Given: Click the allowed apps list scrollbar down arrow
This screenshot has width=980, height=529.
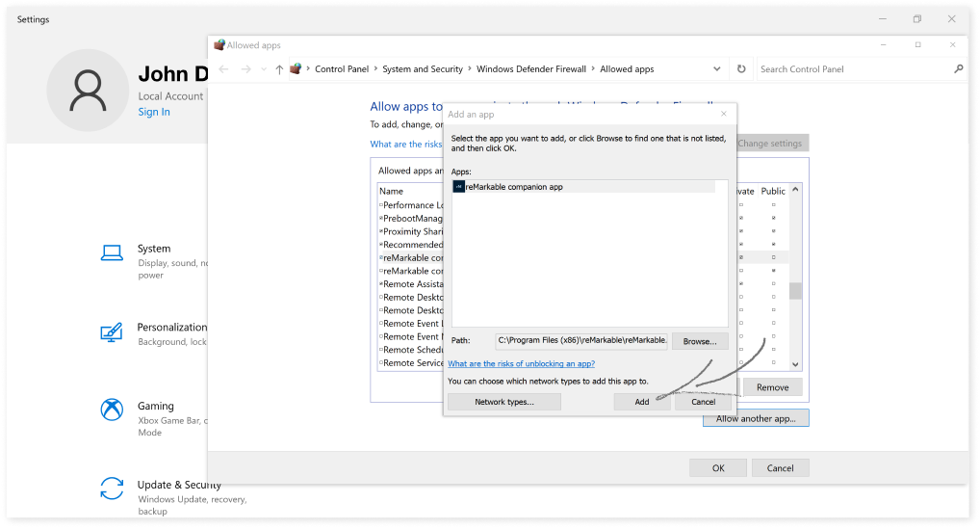Looking at the screenshot, I should coord(795,364).
